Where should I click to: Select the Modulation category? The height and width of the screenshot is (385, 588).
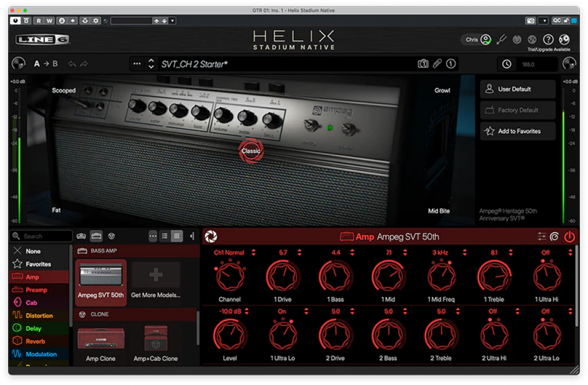point(39,354)
